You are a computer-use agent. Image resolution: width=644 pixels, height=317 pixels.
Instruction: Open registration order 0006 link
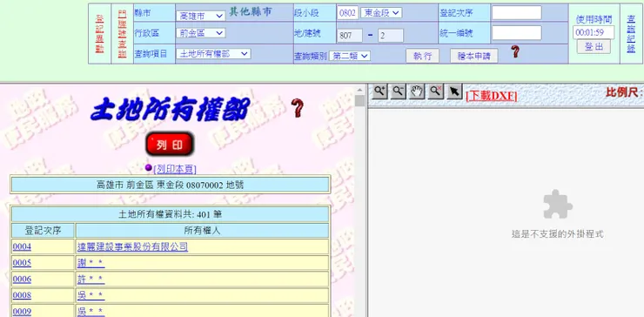click(x=22, y=280)
